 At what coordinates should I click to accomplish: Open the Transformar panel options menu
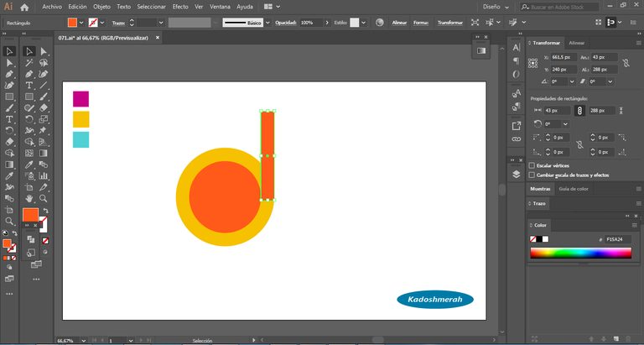(x=639, y=43)
